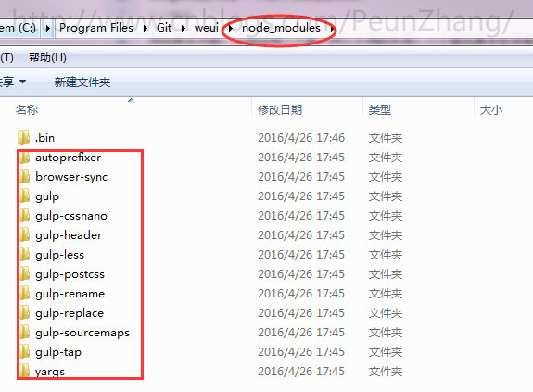533x392 pixels.
Task: Select the yargs folder icon
Action: [24, 371]
